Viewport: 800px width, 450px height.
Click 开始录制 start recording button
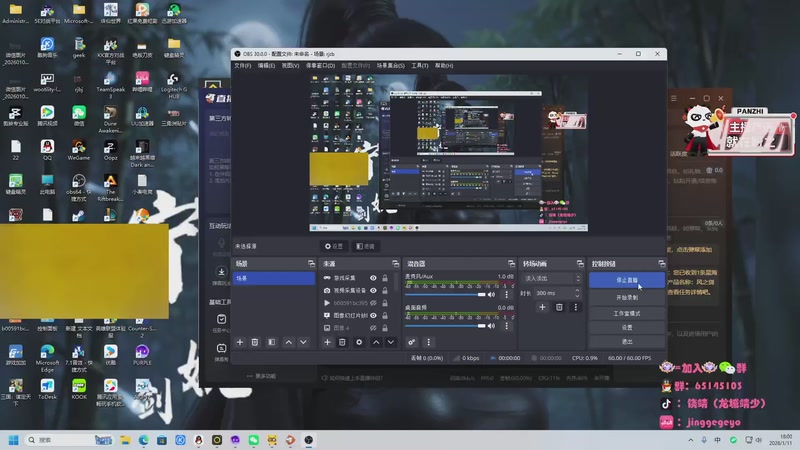627,297
